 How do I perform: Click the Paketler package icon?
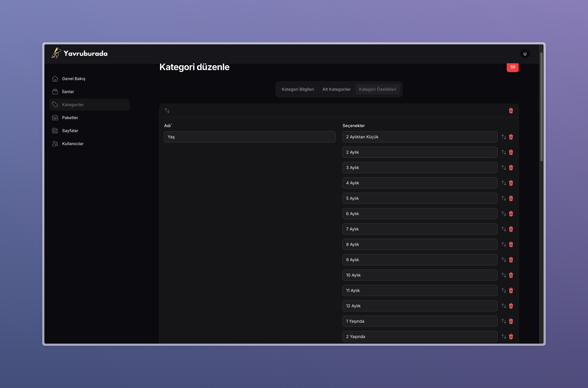tap(55, 118)
